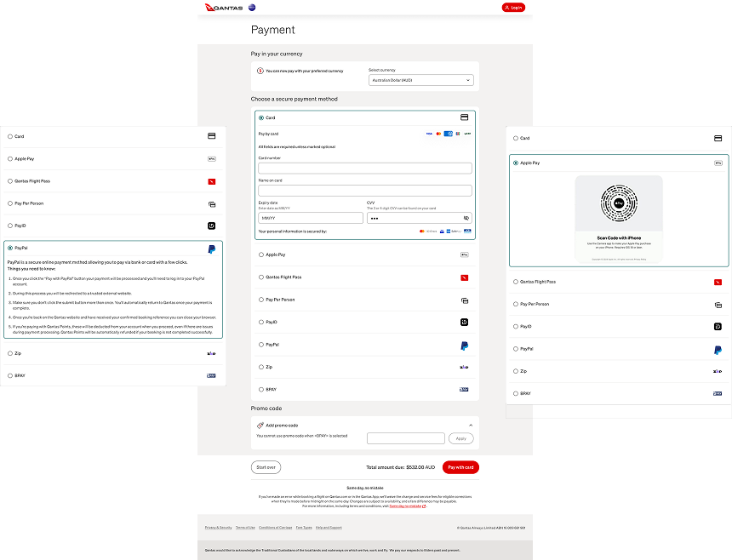This screenshot has height=560, width=732.
Task: Click the PayPal logo in center panel
Action: tap(465, 346)
